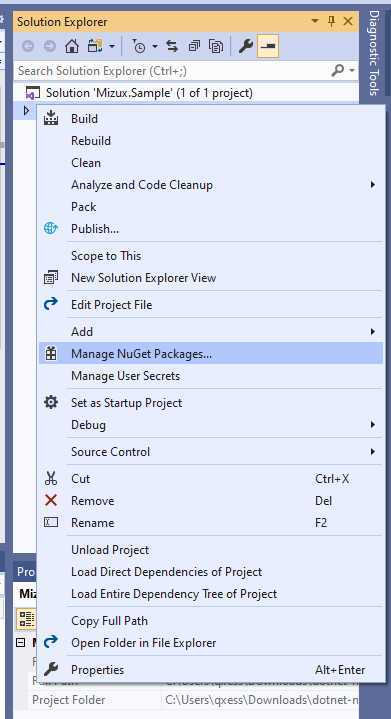Expand the project node triangle in the tree
The width and height of the screenshot is (391, 719).
pyautogui.click(x=26, y=110)
